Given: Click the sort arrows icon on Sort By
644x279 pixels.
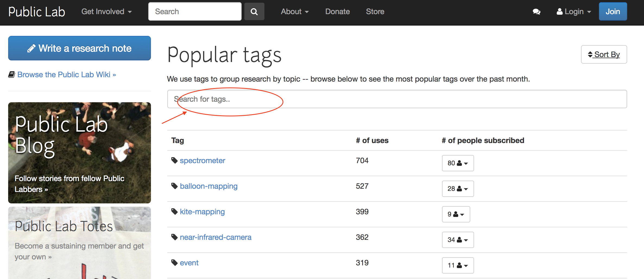Looking at the screenshot, I should click(590, 54).
